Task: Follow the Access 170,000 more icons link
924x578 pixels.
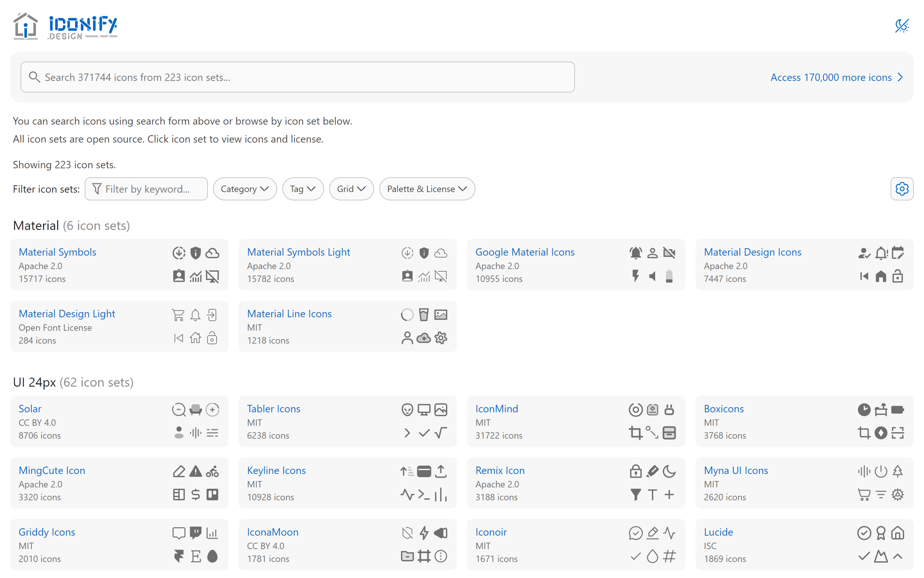Action: click(837, 77)
